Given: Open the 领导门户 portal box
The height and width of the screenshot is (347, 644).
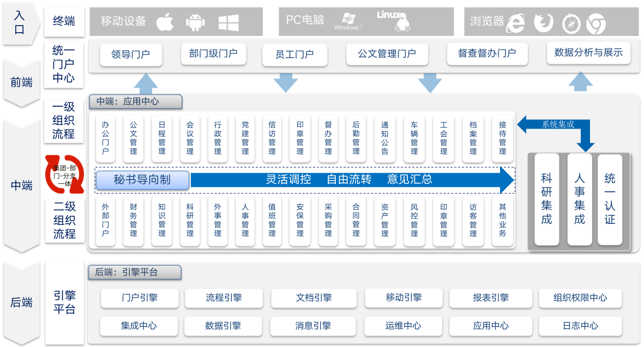Looking at the screenshot, I should (130, 54).
